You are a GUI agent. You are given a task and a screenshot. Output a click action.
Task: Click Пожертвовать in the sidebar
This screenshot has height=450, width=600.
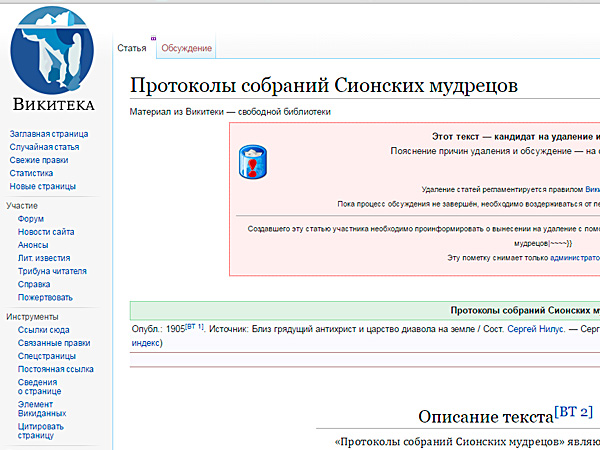coord(45,297)
